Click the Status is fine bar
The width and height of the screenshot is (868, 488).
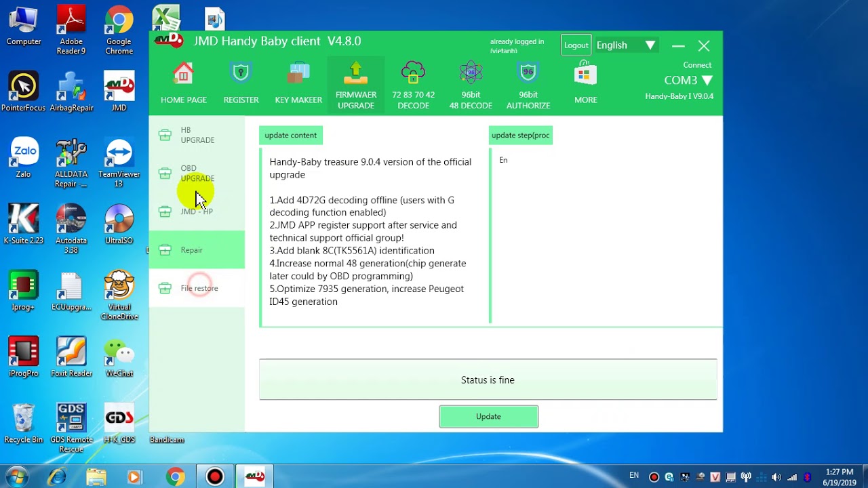point(488,380)
